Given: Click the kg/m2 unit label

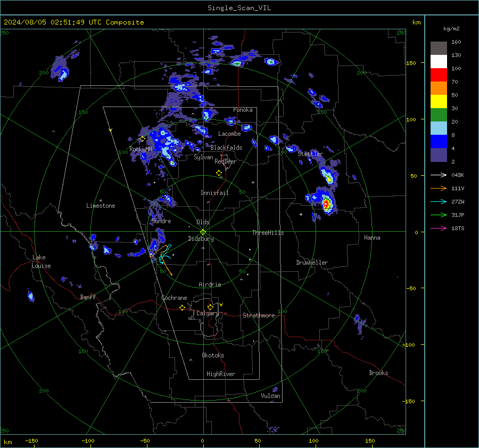Looking at the screenshot, I should 451,29.
